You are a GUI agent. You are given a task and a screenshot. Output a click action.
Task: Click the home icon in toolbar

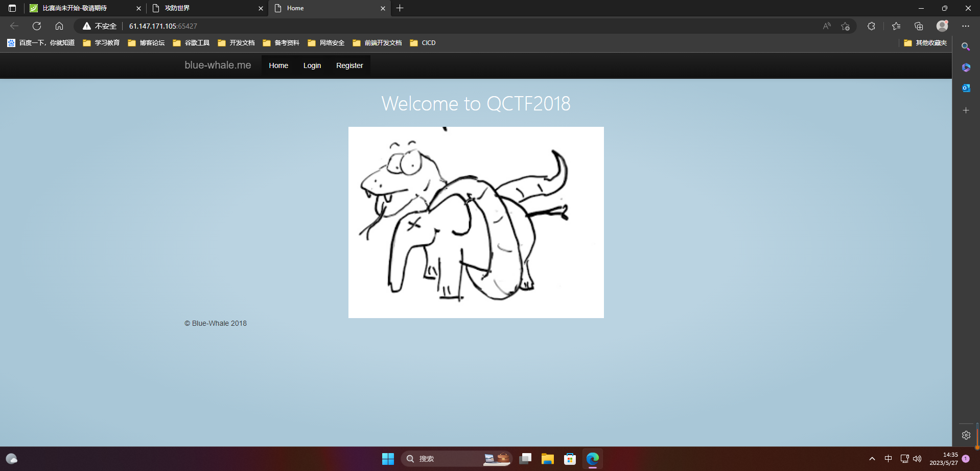click(x=59, y=26)
